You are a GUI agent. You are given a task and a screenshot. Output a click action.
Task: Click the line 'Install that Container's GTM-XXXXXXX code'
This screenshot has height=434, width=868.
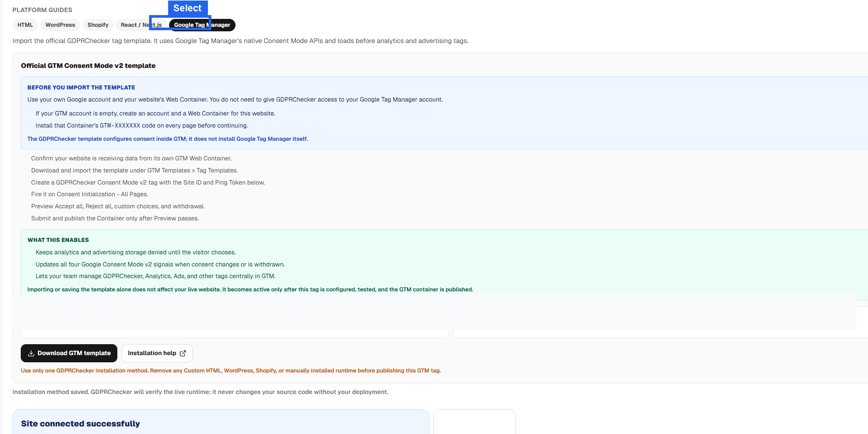142,126
